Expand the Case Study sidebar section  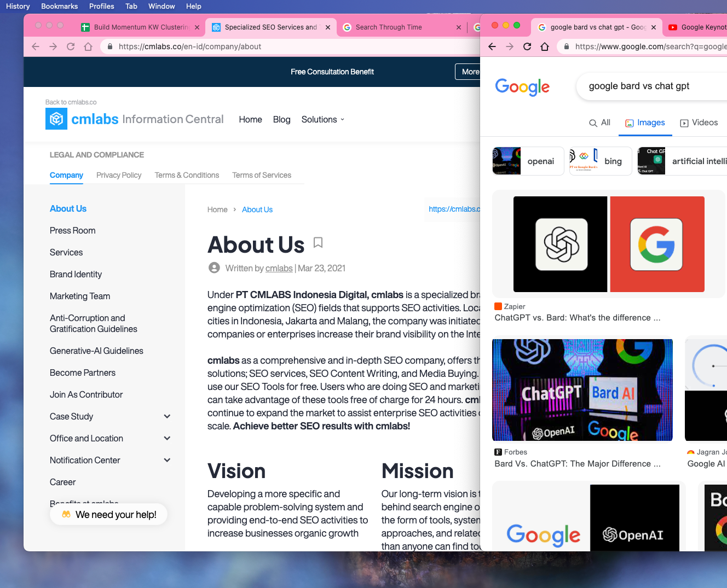click(x=167, y=416)
